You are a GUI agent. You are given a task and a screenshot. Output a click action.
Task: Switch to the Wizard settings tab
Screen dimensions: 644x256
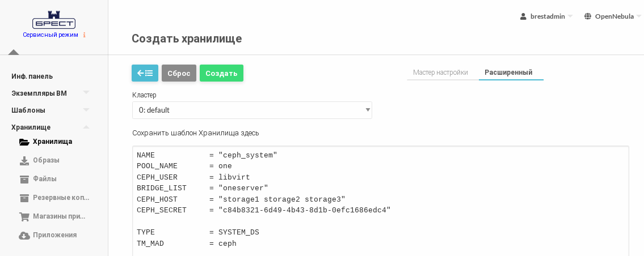click(x=440, y=72)
